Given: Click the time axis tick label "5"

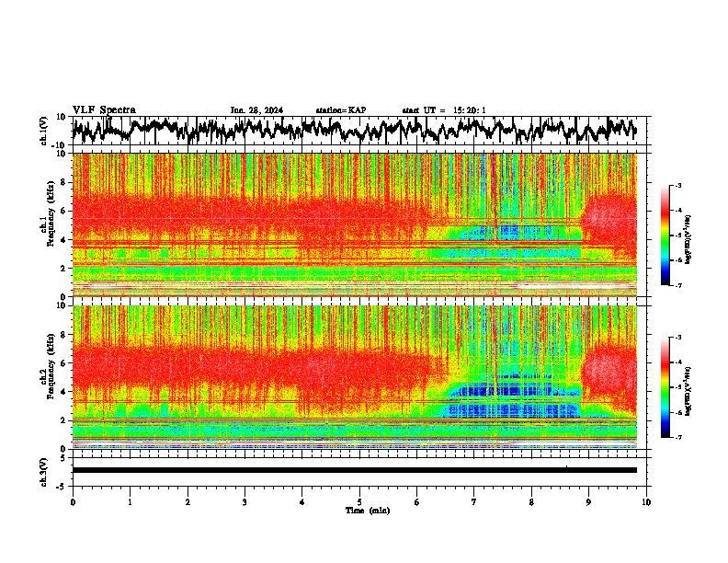Looking at the screenshot, I should (x=359, y=502).
